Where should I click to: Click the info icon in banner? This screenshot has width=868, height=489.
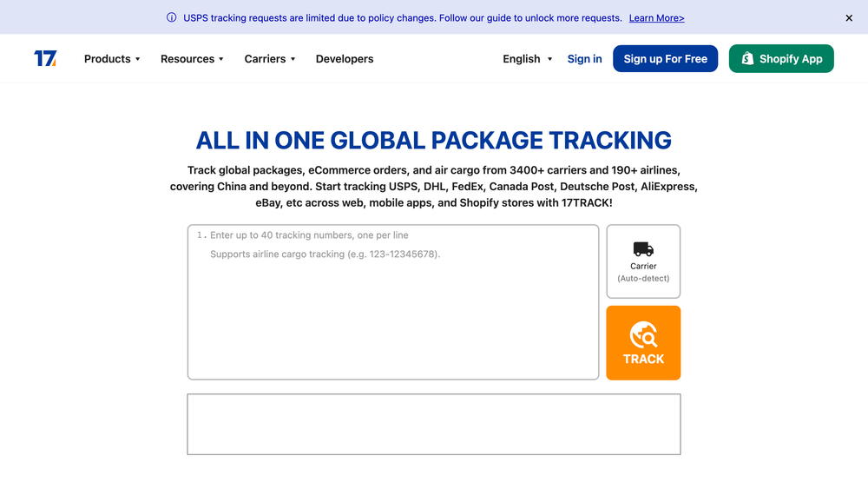coord(172,17)
